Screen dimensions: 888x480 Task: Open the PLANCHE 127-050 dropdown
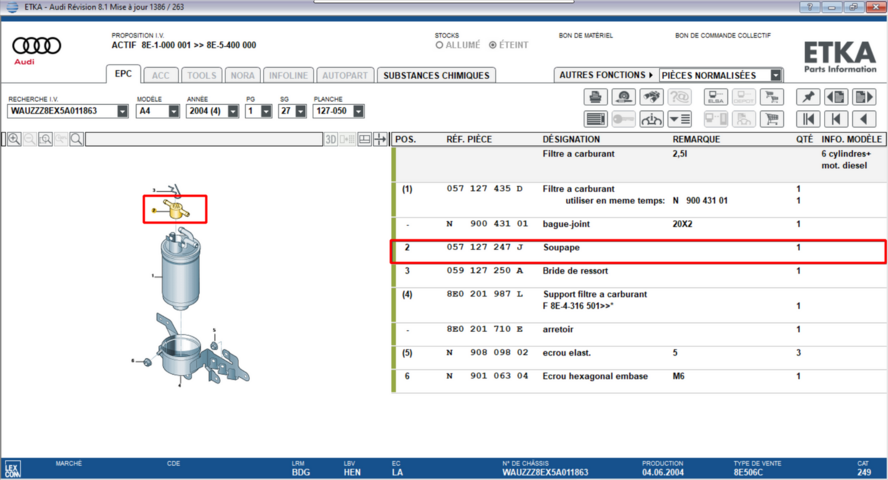pos(358,111)
